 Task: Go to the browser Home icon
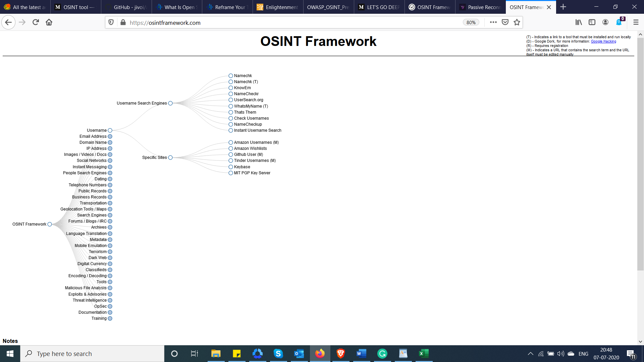(x=49, y=22)
